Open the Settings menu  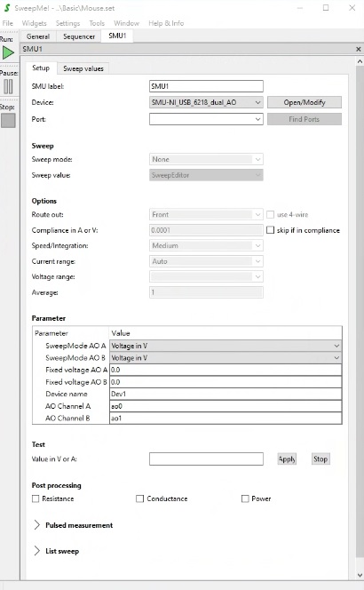(x=67, y=23)
